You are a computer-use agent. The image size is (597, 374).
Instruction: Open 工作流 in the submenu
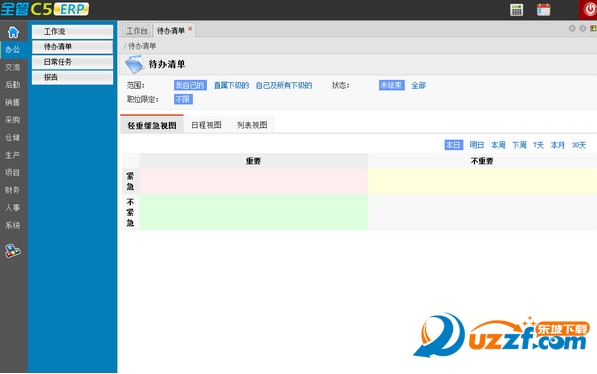click(72, 32)
